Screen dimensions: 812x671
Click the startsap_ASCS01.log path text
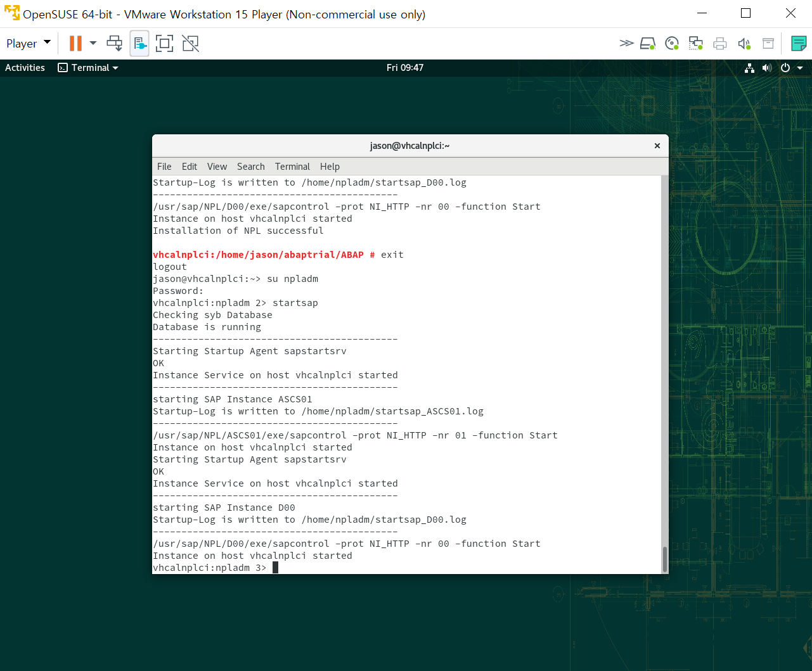392,411
